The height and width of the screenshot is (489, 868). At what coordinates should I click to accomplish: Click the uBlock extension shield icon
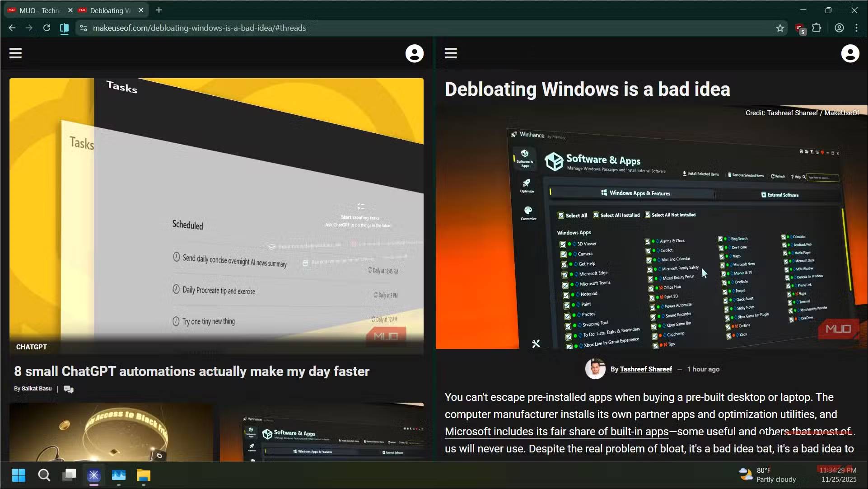pyautogui.click(x=800, y=28)
